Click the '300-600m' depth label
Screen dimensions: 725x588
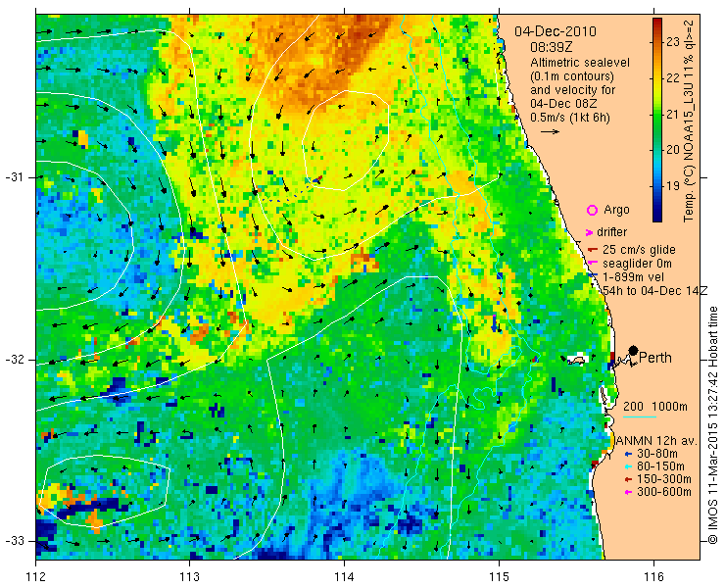coord(664,492)
